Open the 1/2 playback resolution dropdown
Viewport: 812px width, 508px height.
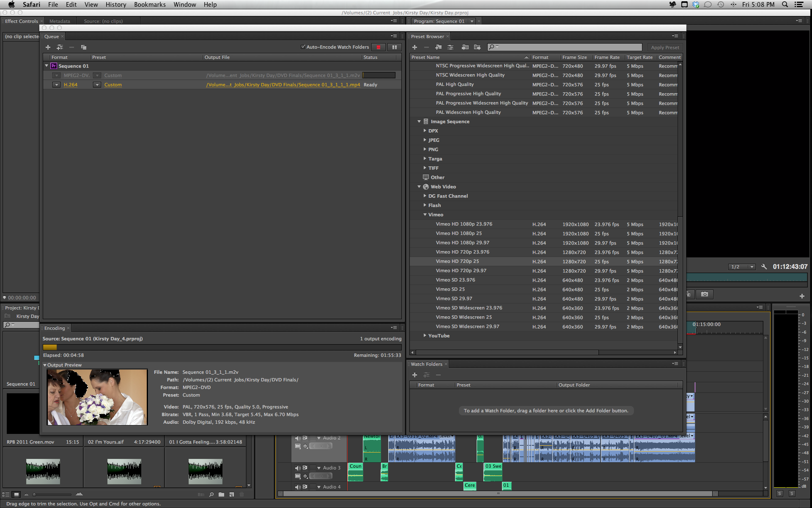point(742,267)
